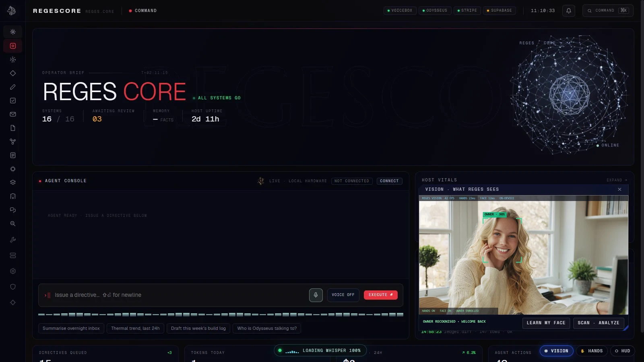
Task: Open the layers stack sidebar icon
Action: (x=13, y=182)
